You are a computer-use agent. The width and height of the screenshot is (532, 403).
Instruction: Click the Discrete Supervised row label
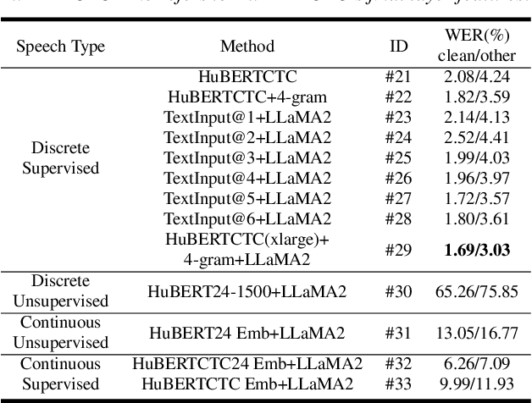pyautogui.click(x=61, y=158)
